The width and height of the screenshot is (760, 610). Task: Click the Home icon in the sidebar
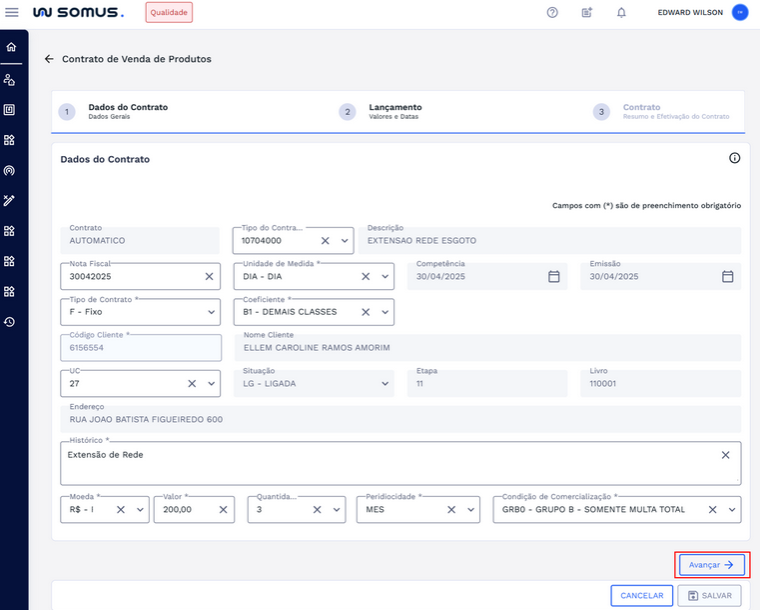(x=10, y=47)
